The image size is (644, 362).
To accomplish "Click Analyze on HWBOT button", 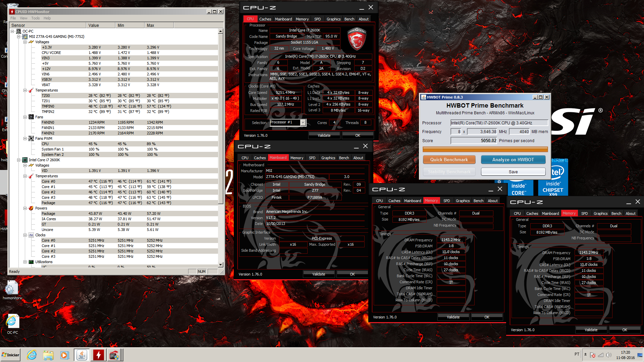I will coord(513,160).
